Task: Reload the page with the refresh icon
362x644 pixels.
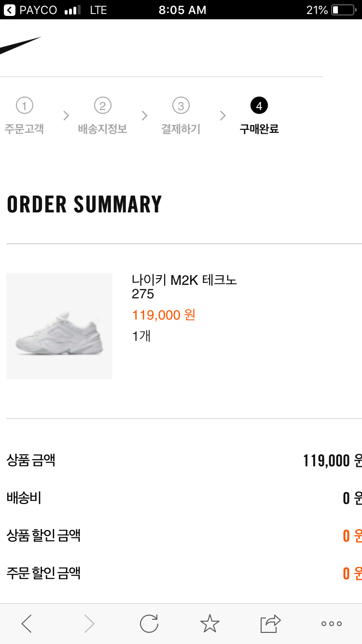Action: coord(149,624)
